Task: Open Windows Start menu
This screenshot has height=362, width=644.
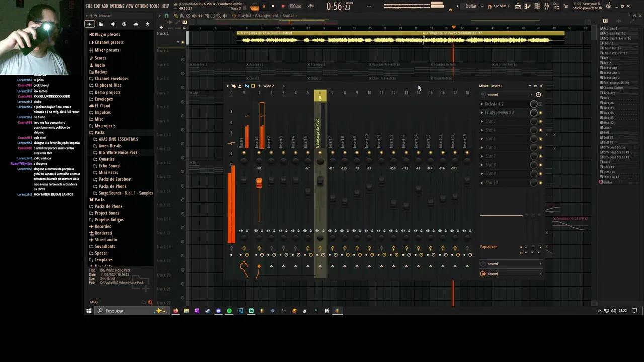Action: (89, 311)
